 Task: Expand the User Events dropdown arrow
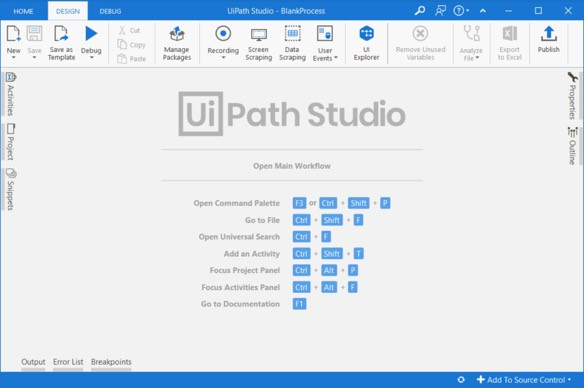tap(336, 58)
